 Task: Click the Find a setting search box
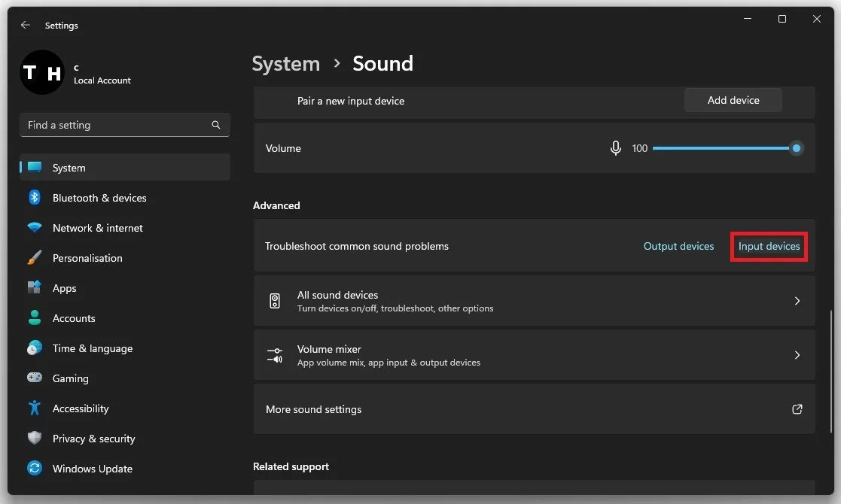click(124, 125)
